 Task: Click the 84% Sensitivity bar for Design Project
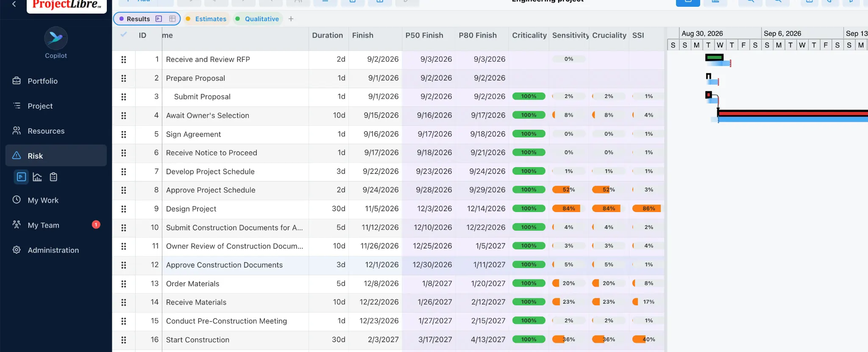click(569, 209)
